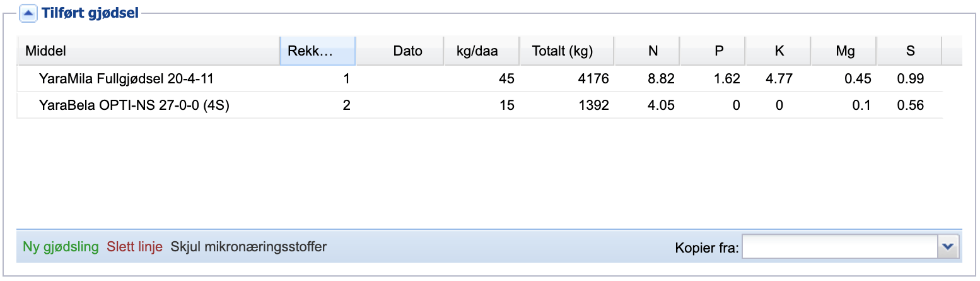Delete row using Slett linje

(x=135, y=246)
